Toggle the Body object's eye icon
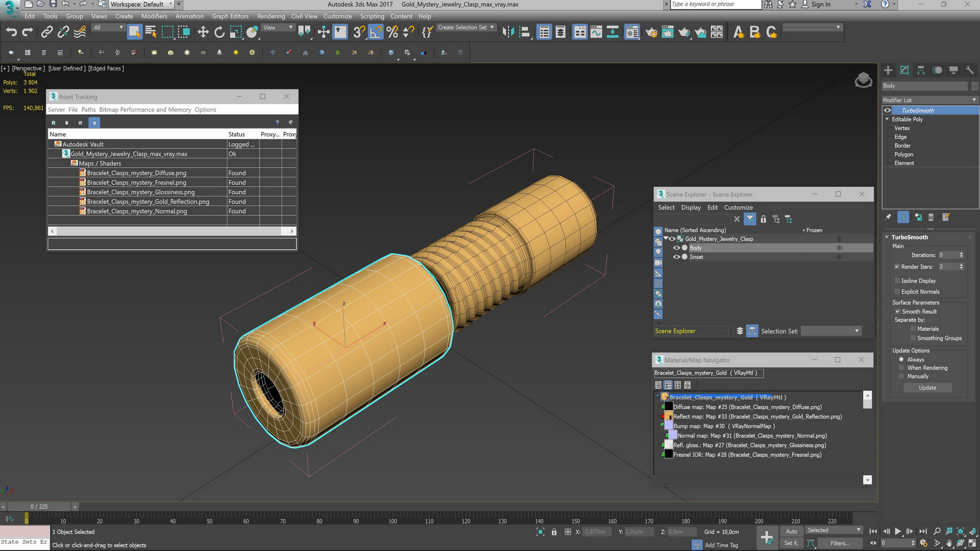Image resolution: width=980 pixels, height=551 pixels. (676, 248)
